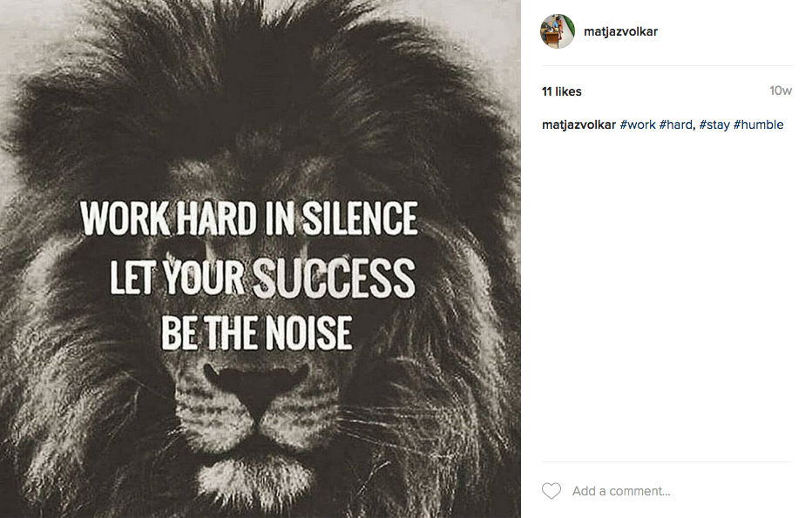Screen dimensions: 812x518
Task: Open the #hard hashtag
Action: click(x=676, y=124)
